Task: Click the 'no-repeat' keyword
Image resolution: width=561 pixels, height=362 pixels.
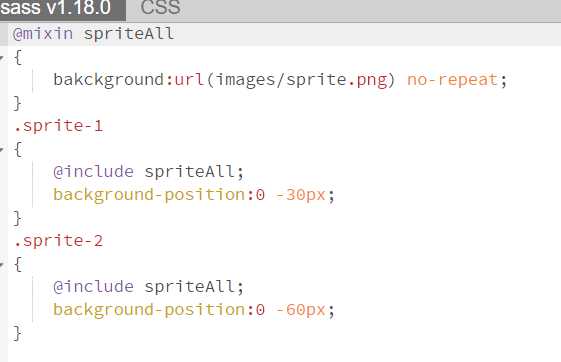Action: point(453,80)
